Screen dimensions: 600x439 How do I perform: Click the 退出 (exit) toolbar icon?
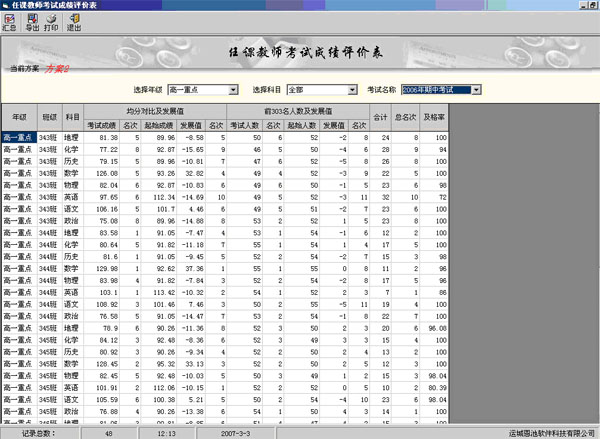tap(74, 23)
